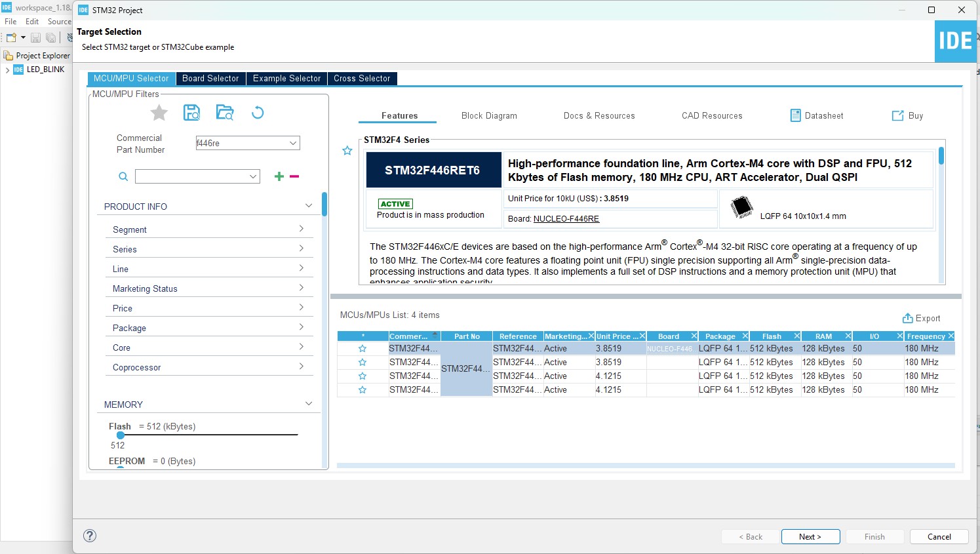Click the Save toolbar icon in workspace window

pos(36,38)
